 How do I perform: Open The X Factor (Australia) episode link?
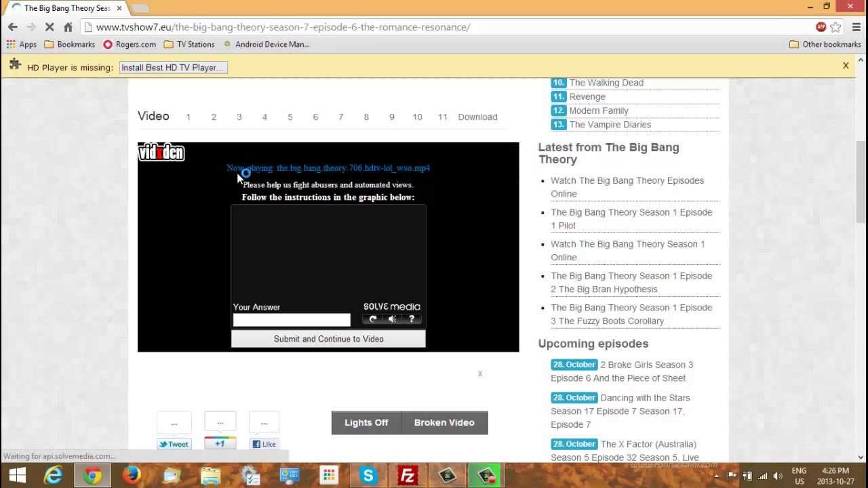625,451
